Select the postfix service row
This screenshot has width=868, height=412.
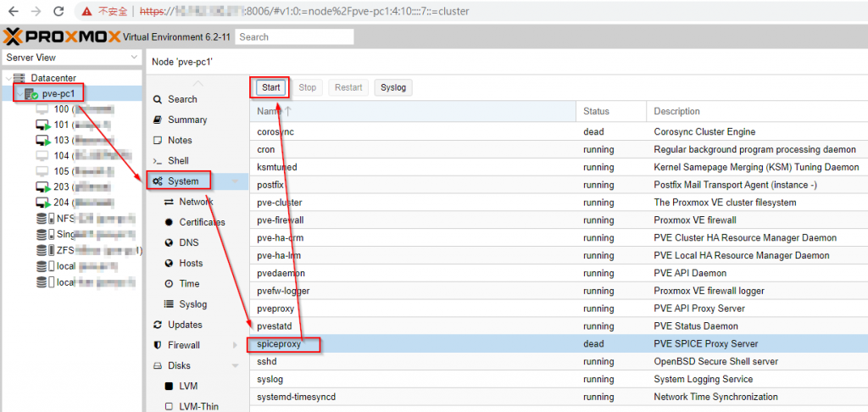[559, 185]
